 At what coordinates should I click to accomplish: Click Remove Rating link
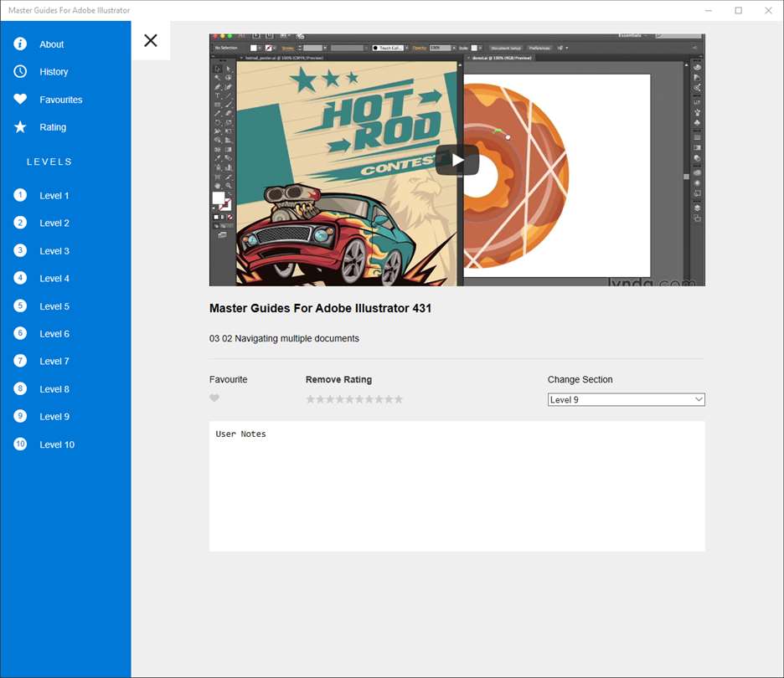click(338, 379)
